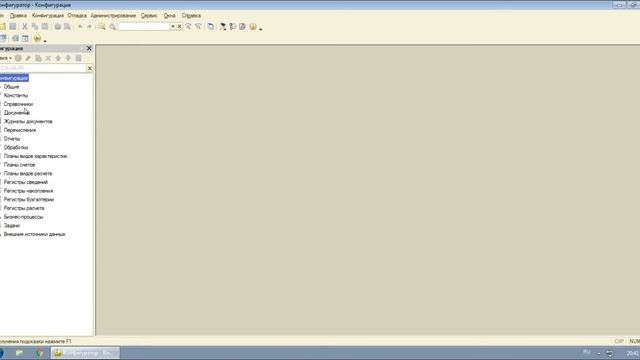Open print preview toolbar icon

click(67, 27)
